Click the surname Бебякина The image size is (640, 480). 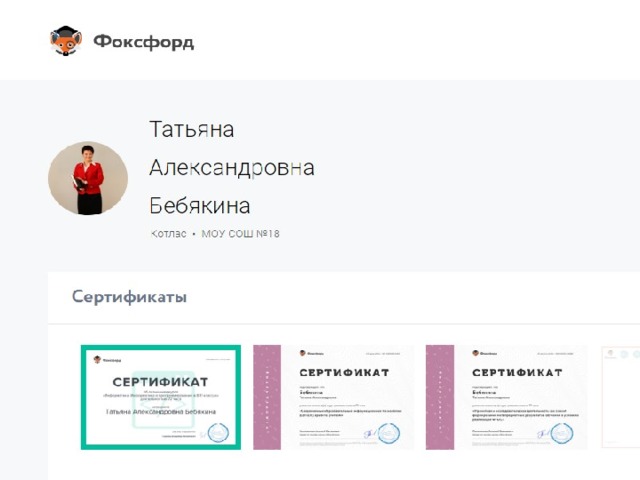[200, 205]
